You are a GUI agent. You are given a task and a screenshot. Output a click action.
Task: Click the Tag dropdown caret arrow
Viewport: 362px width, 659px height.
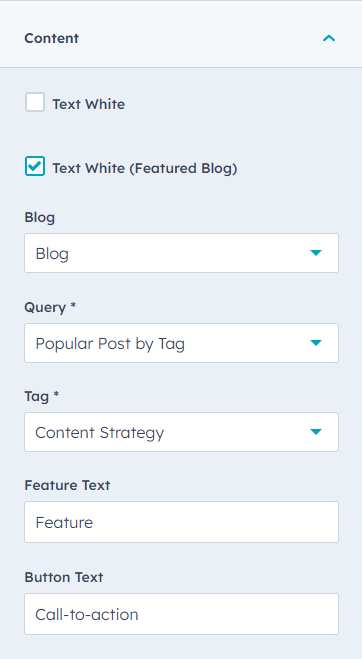click(316, 432)
